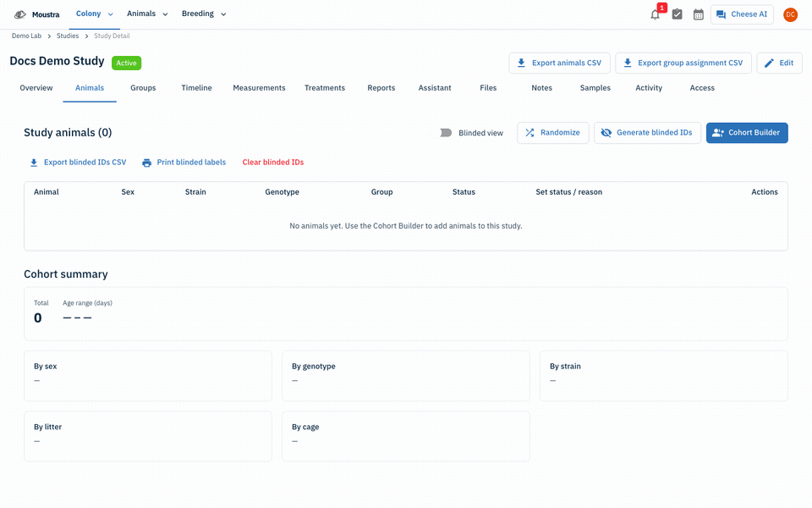Toggle the Blinded view switch
The width and height of the screenshot is (812, 508).
point(442,133)
